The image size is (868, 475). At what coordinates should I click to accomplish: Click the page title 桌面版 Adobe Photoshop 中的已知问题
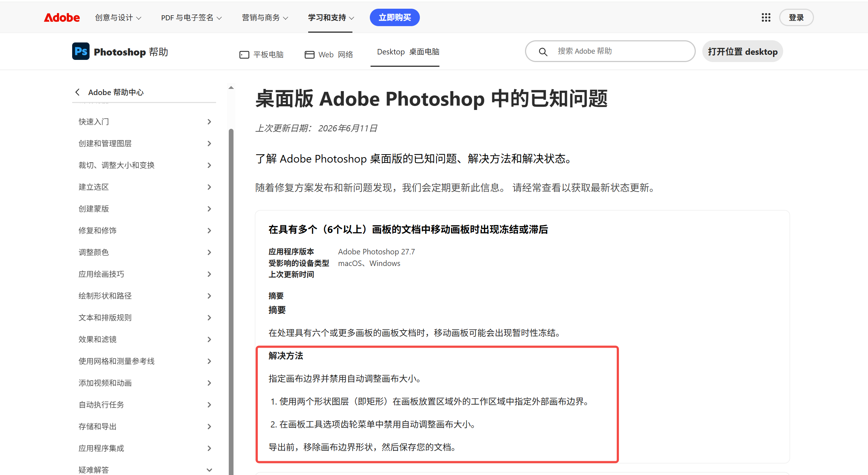pyautogui.click(x=431, y=99)
